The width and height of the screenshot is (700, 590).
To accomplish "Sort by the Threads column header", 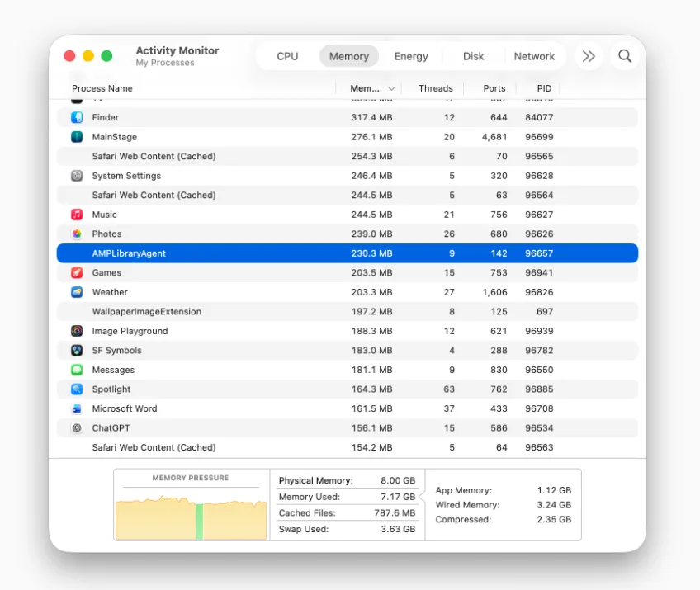I will tap(436, 88).
